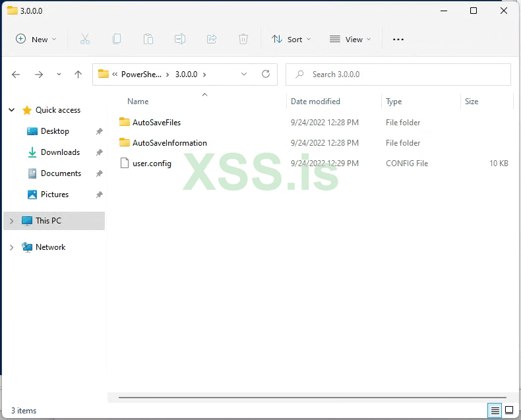The width and height of the screenshot is (521, 420).
Task: Show hidden breadcrumb path double chevron
Action: (115, 74)
